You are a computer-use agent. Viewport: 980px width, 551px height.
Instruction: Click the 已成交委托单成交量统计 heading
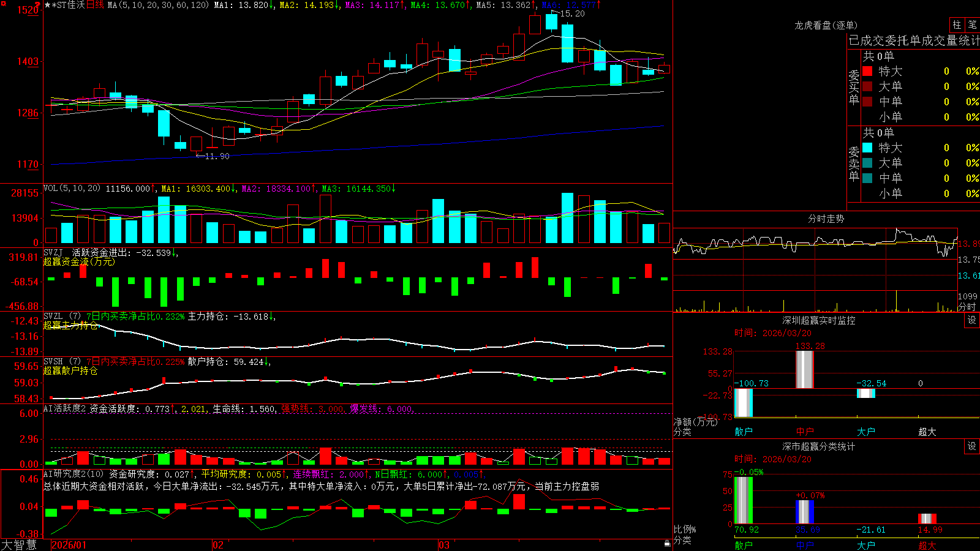tap(914, 40)
